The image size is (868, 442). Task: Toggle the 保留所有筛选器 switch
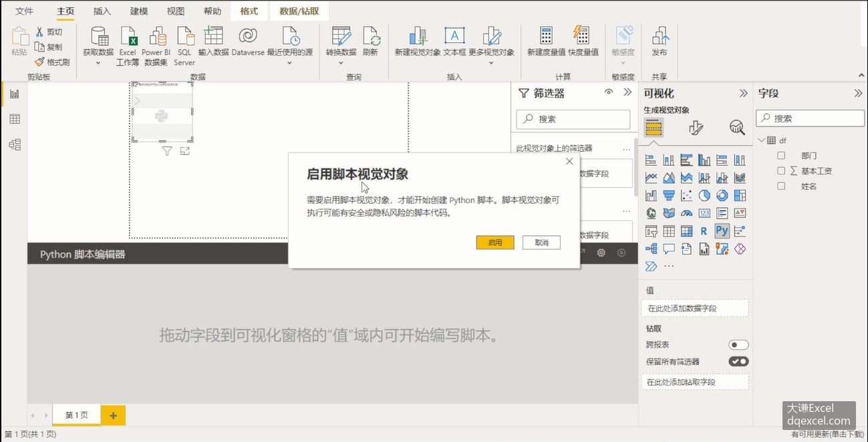[738, 361]
